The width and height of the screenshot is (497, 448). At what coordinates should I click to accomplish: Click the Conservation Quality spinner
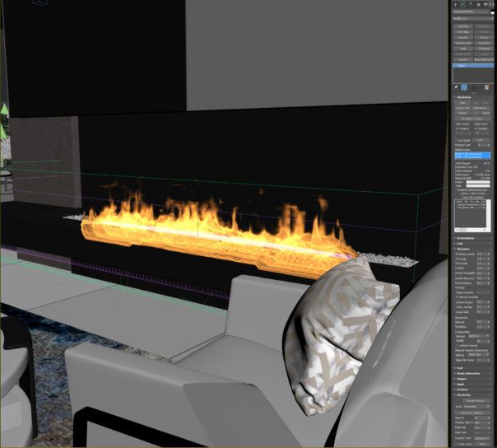click(483, 341)
